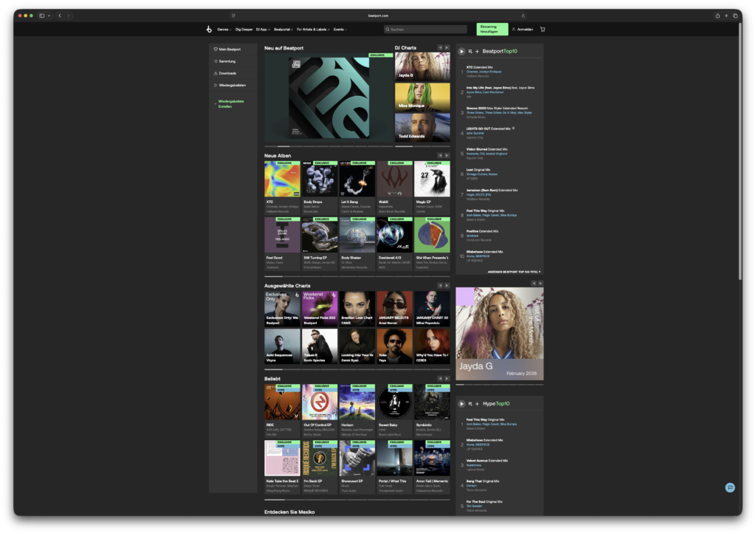Image resolution: width=756 pixels, height=534 pixels.
Task: Play the Hype Top10 list
Action: (x=461, y=404)
